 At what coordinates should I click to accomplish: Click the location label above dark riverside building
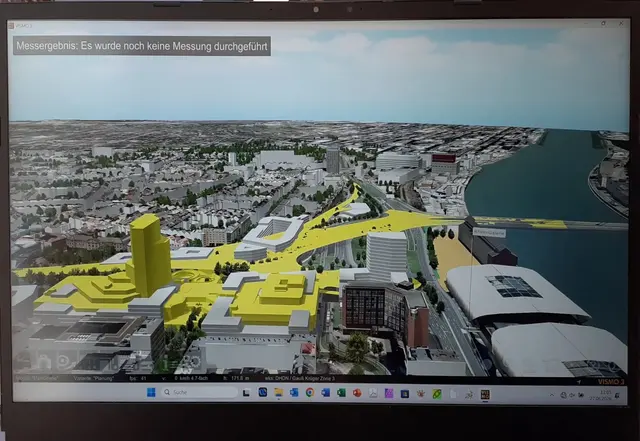pos(489,232)
